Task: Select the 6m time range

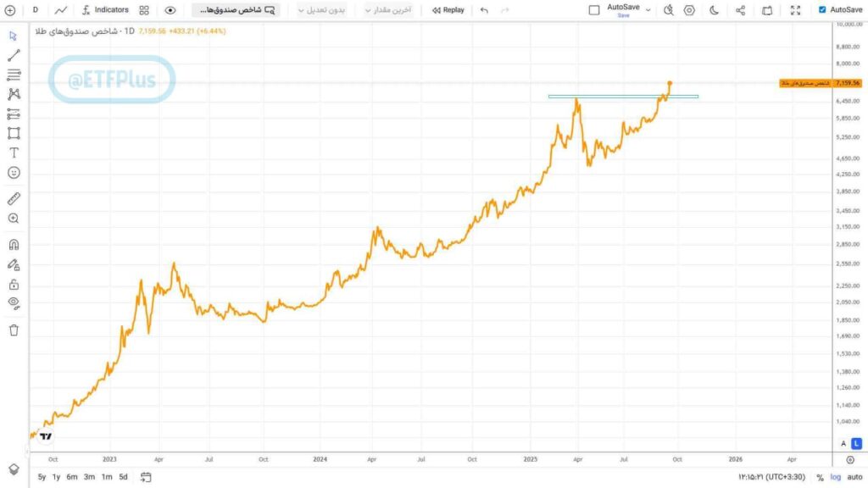Action: click(x=72, y=477)
